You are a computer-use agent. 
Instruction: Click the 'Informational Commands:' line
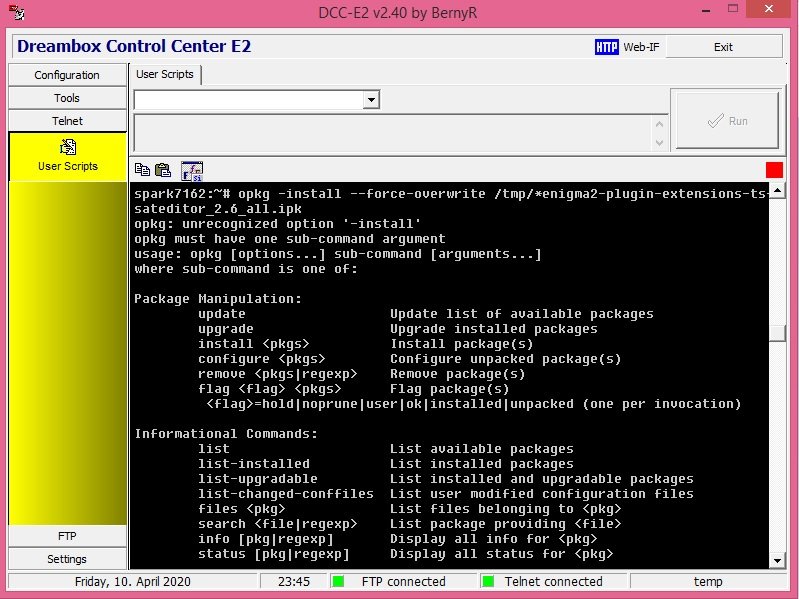click(226, 433)
